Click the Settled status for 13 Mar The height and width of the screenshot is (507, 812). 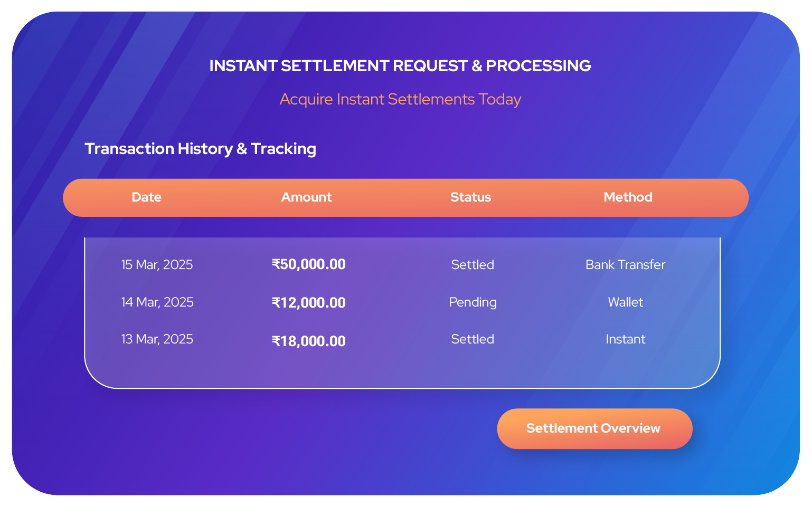tap(473, 339)
